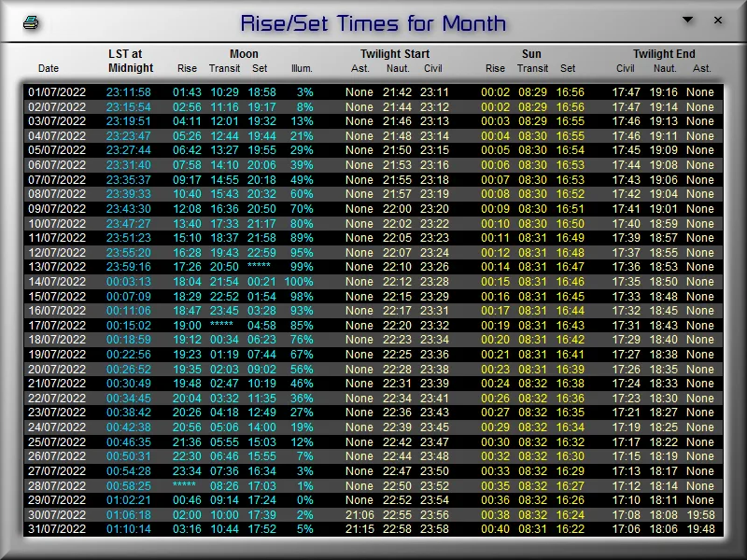
Task: Click astronomical twilight start 21:06
Action: (x=359, y=515)
